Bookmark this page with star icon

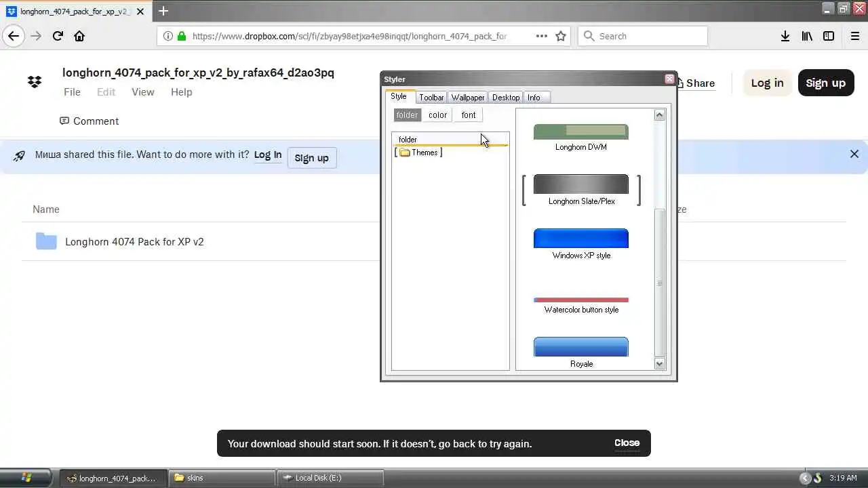(x=561, y=36)
